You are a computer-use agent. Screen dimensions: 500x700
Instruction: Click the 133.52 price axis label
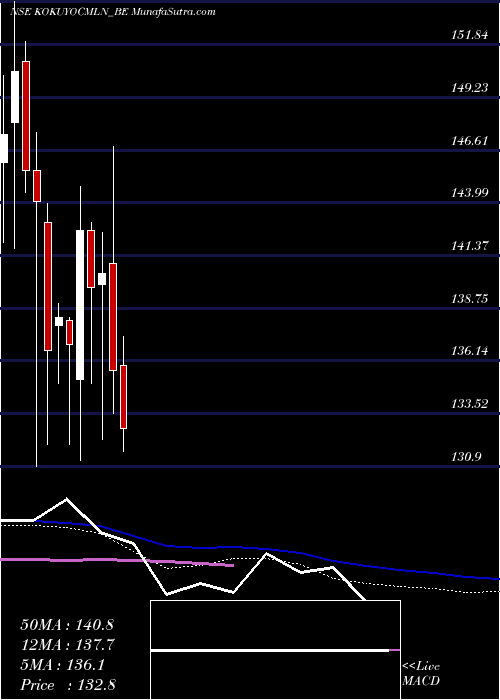(469, 404)
